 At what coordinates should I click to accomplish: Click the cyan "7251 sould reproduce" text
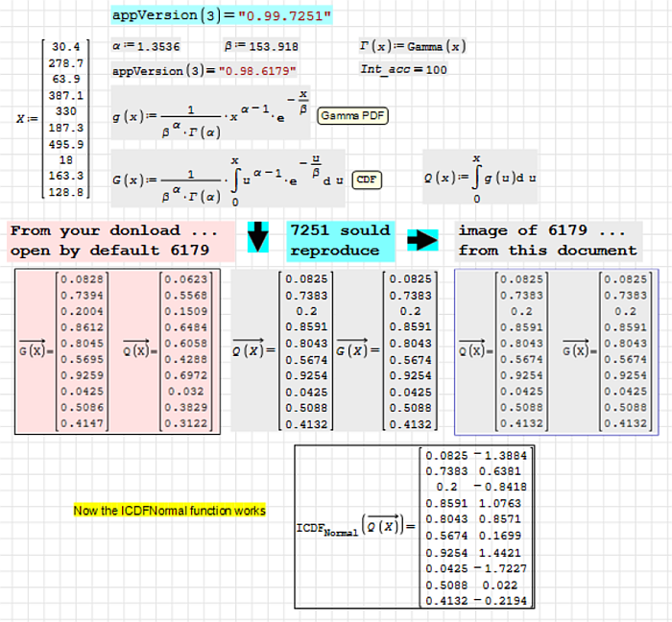340,241
